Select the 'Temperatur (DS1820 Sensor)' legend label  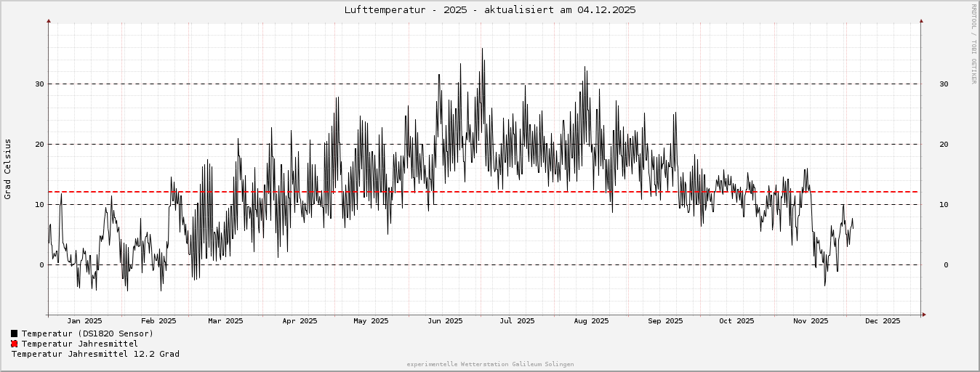[x=87, y=333]
